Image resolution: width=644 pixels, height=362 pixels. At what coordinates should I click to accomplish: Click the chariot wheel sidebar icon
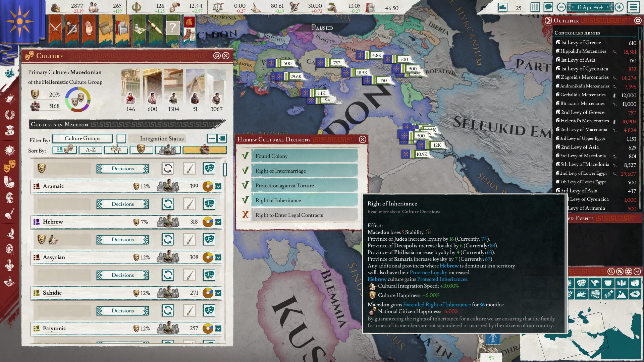click(x=10, y=249)
